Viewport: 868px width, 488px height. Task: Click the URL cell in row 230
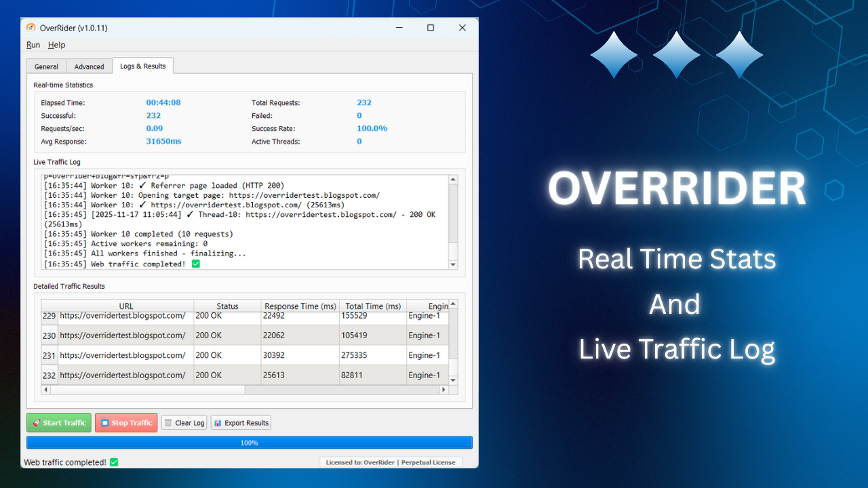[x=126, y=335]
